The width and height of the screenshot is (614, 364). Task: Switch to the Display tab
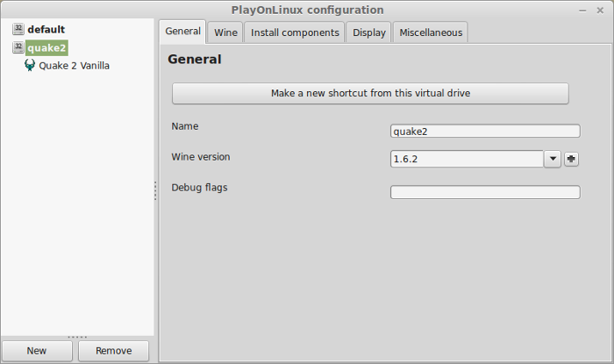click(369, 32)
